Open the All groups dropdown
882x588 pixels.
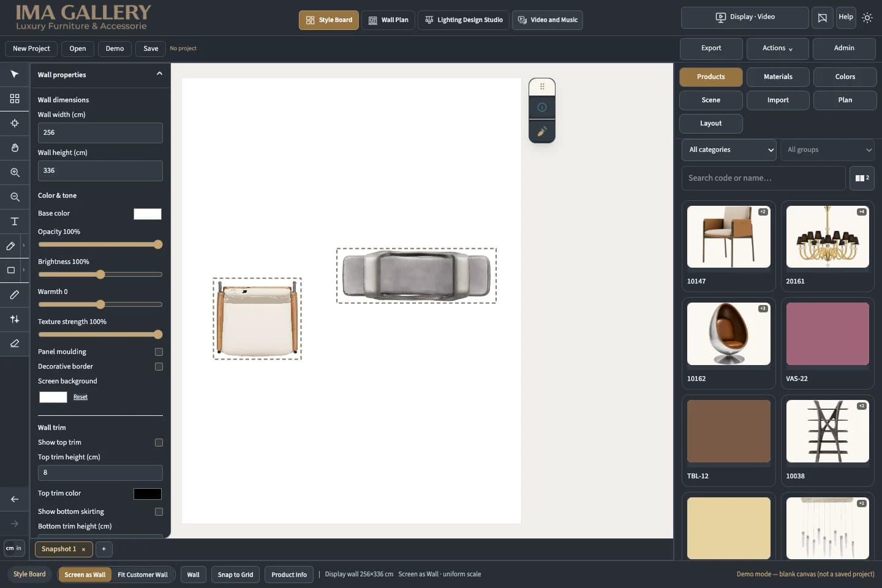click(x=827, y=149)
